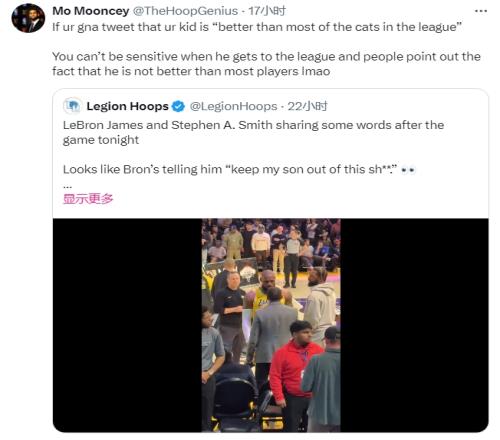Open the @TheHoopGenius handle link
Viewport: 500px width, 440px height.
click(x=185, y=11)
